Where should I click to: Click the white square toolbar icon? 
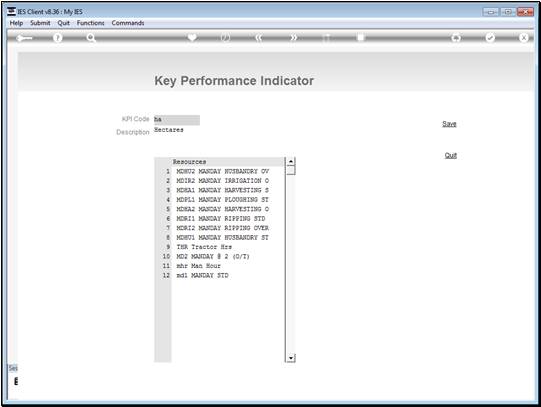(x=360, y=37)
